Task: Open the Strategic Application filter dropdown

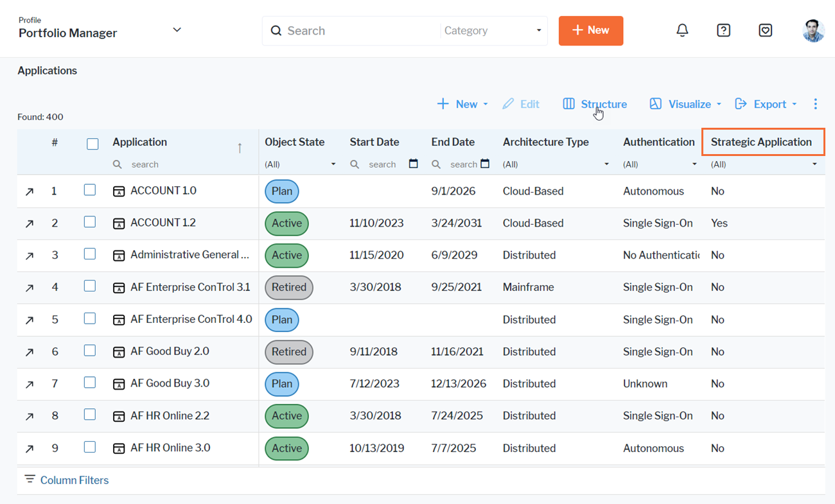Action: [814, 164]
